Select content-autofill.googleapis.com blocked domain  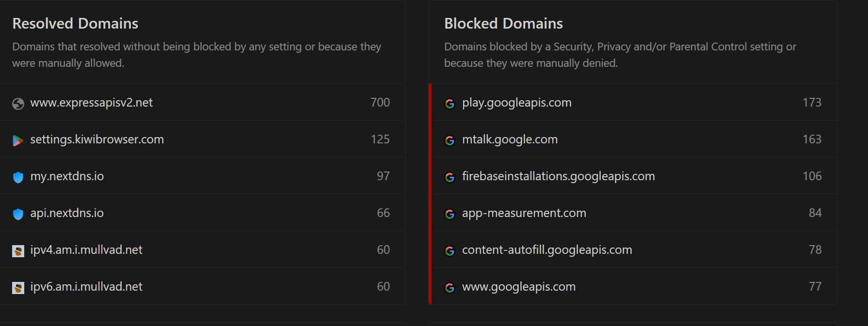point(547,250)
